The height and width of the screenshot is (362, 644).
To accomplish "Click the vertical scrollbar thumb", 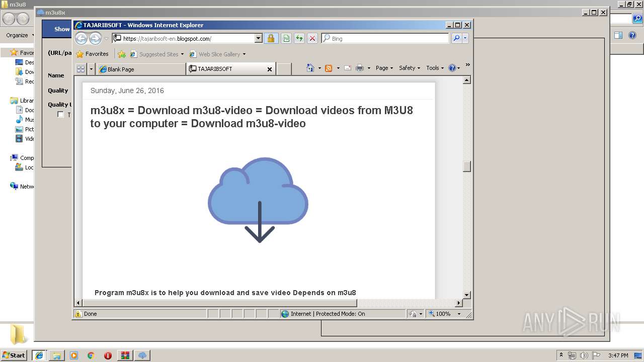I will (x=467, y=166).
